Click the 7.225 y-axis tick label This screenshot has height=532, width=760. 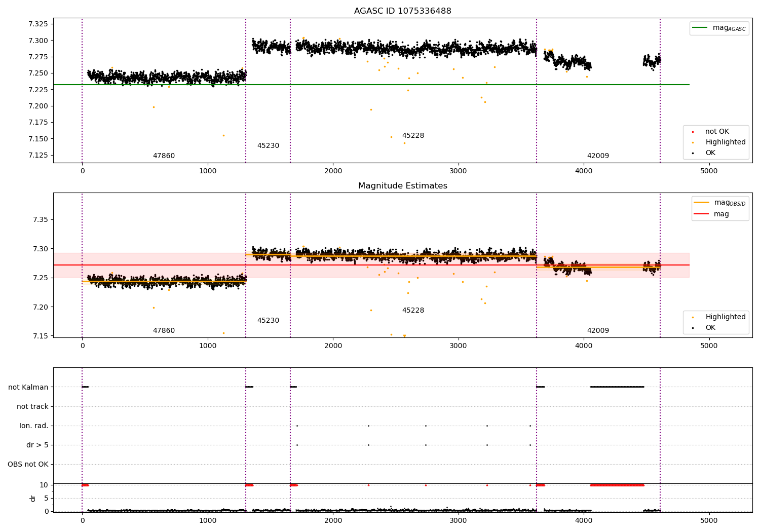coord(38,90)
